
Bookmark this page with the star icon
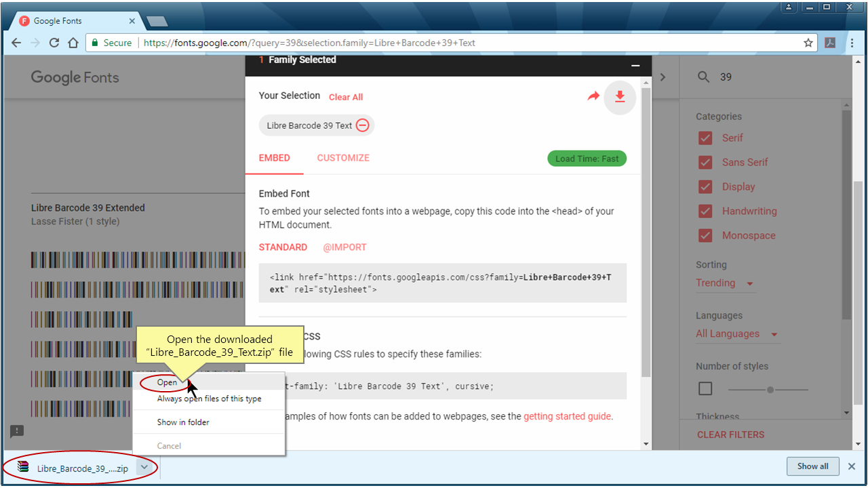click(x=808, y=42)
